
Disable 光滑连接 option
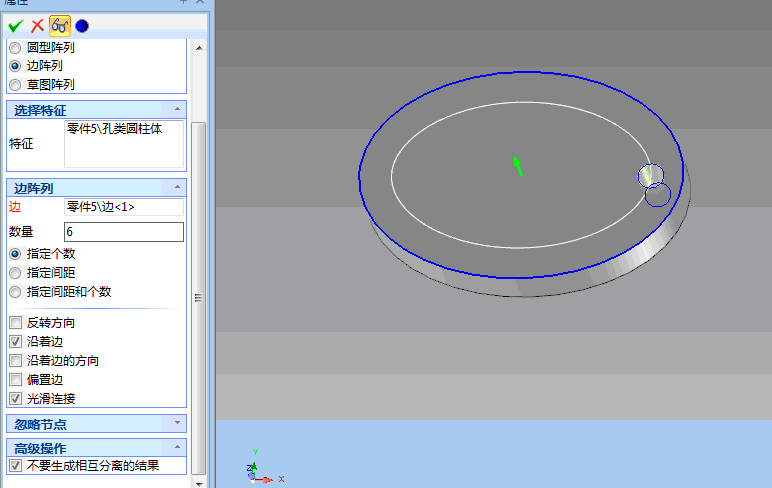15,398
